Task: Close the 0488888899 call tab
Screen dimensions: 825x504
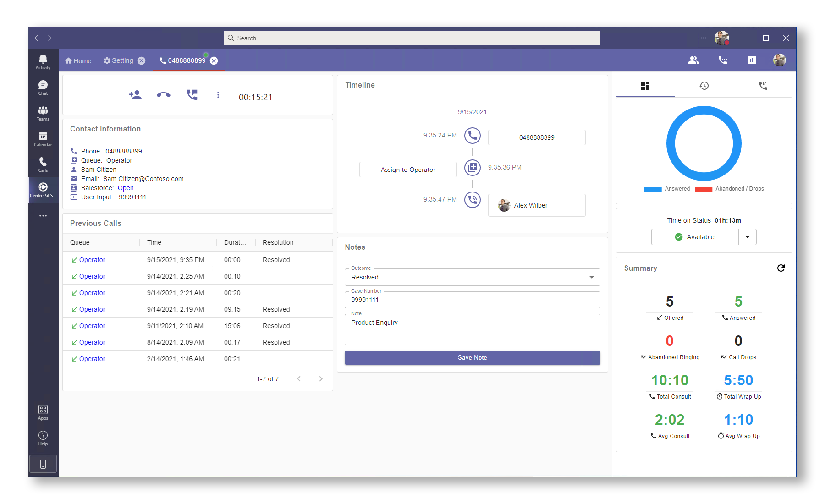Action: coord(214,60)
